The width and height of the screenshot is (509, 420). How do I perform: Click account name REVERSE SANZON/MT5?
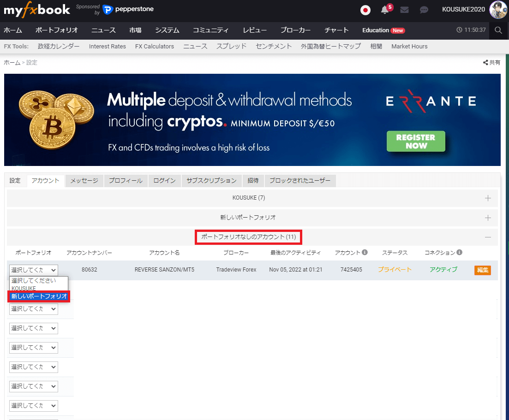(165, 270)
